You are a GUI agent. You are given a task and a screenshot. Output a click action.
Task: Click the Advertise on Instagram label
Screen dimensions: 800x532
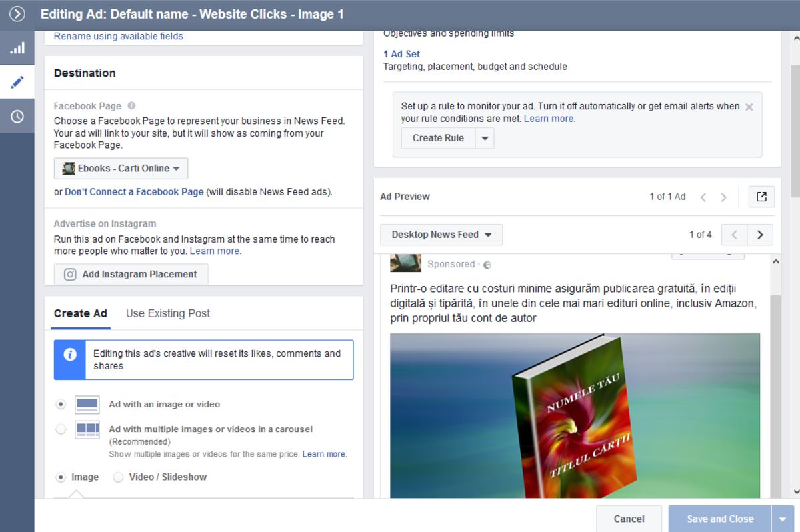tap(105, 224)
